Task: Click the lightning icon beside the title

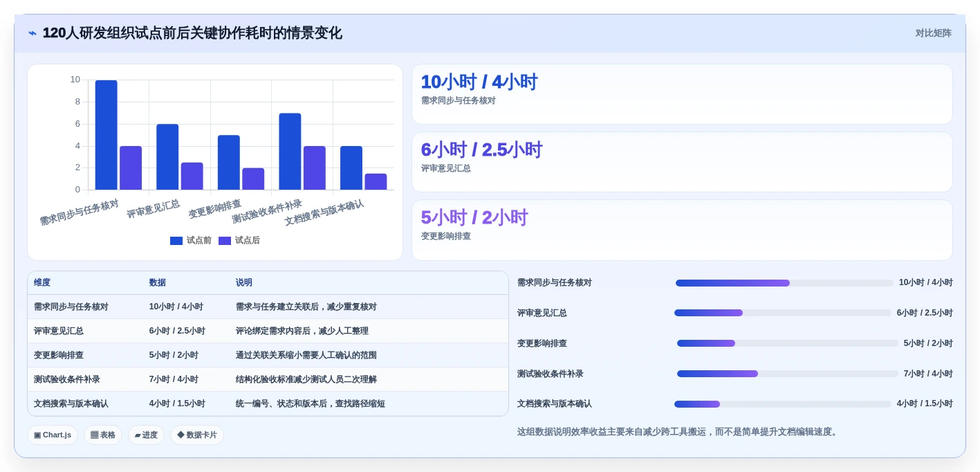Action: click(x=33, y=33)
